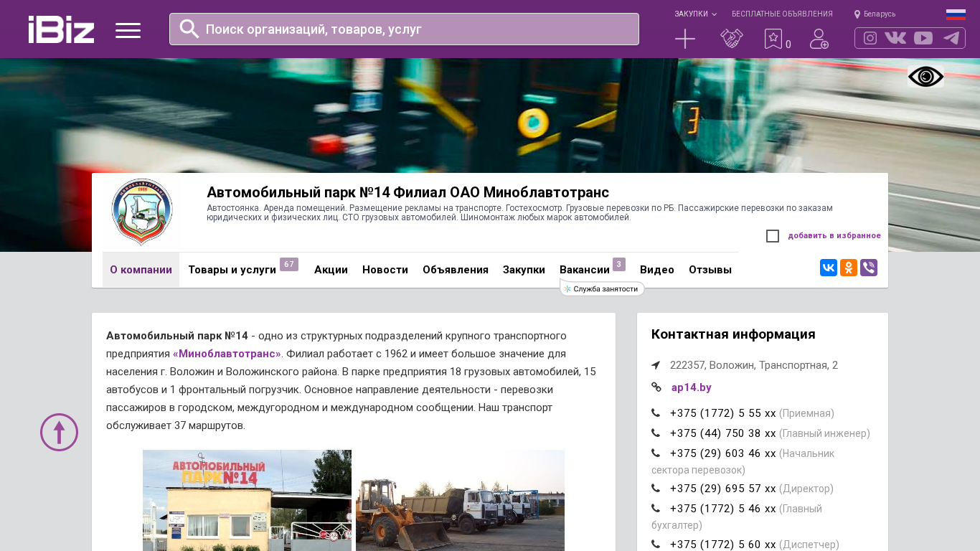Click the location pin beside Беларусь
This screenshot has width=980, height=551.
[857, 14]
